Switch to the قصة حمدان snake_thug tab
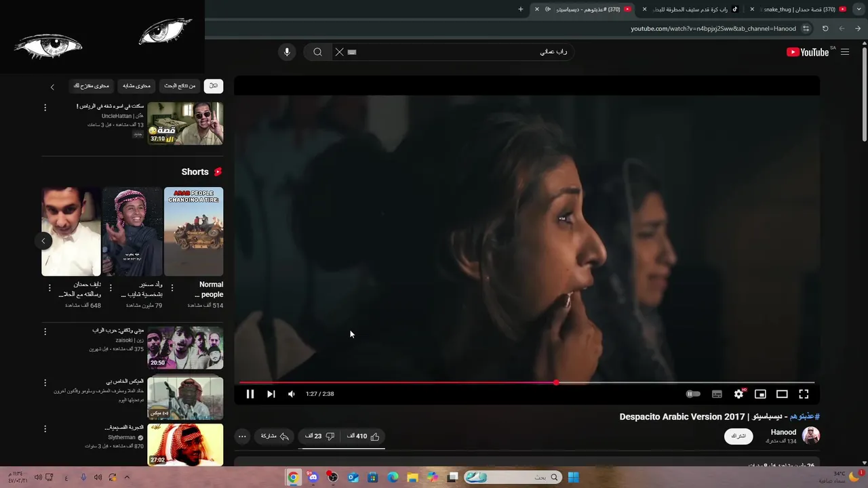The width and height of the screenshot is (868, 488). pyautogui.click(x=799, y=9)
